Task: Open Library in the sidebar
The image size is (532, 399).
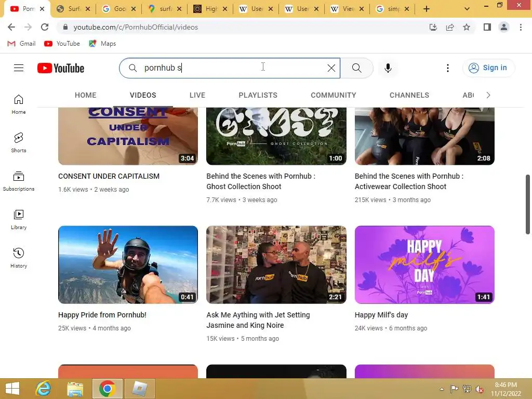Action: (19, 219)
